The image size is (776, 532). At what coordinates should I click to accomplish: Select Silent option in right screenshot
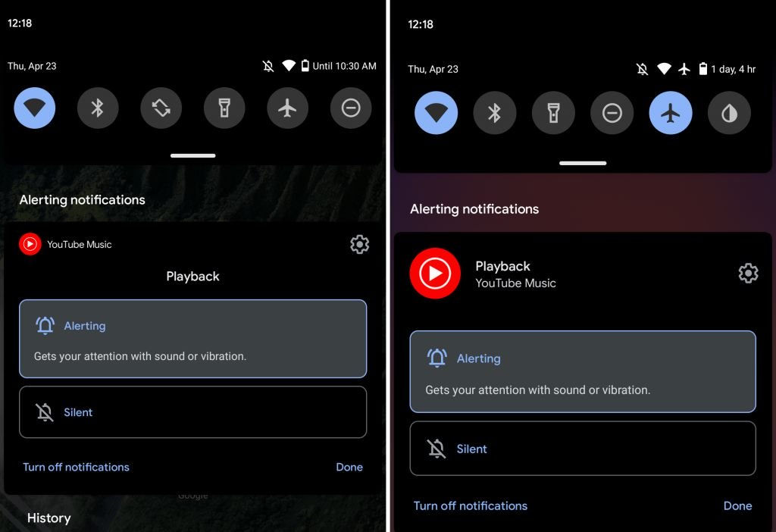583,449
